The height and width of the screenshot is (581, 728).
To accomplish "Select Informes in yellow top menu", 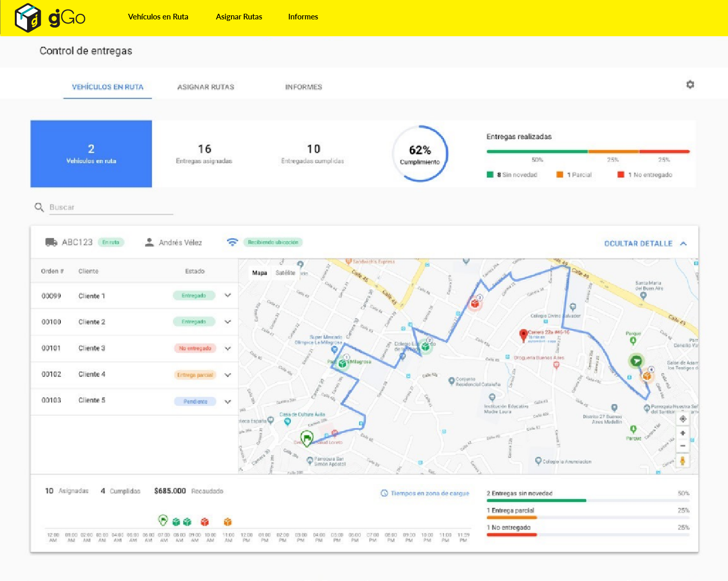I will (303, 17).
